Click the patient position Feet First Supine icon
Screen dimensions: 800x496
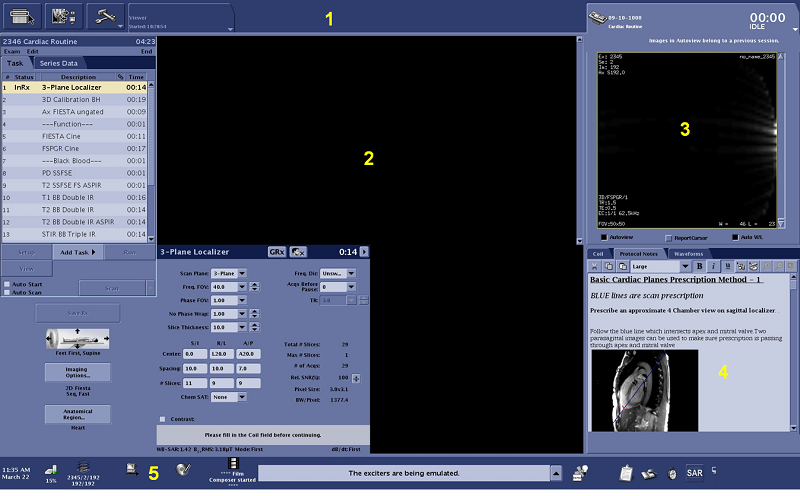pos(78,340)
